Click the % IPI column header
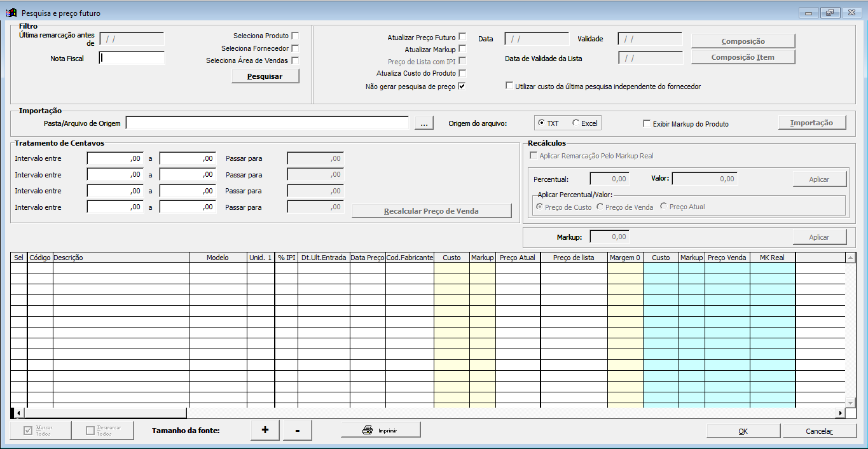The image size is (868, 449). [x=286, y=258]
